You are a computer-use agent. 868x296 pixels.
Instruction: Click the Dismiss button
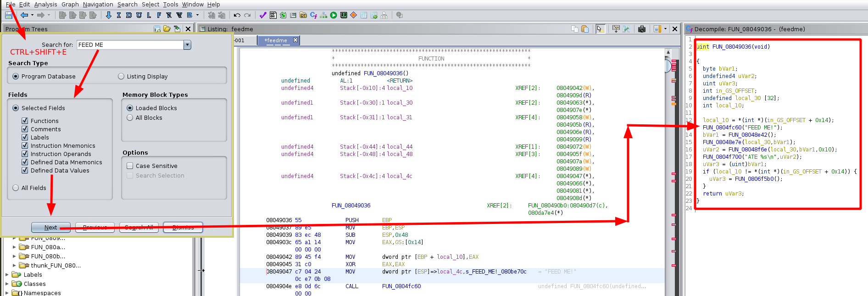pyautogui.click(x=183, y=227)
